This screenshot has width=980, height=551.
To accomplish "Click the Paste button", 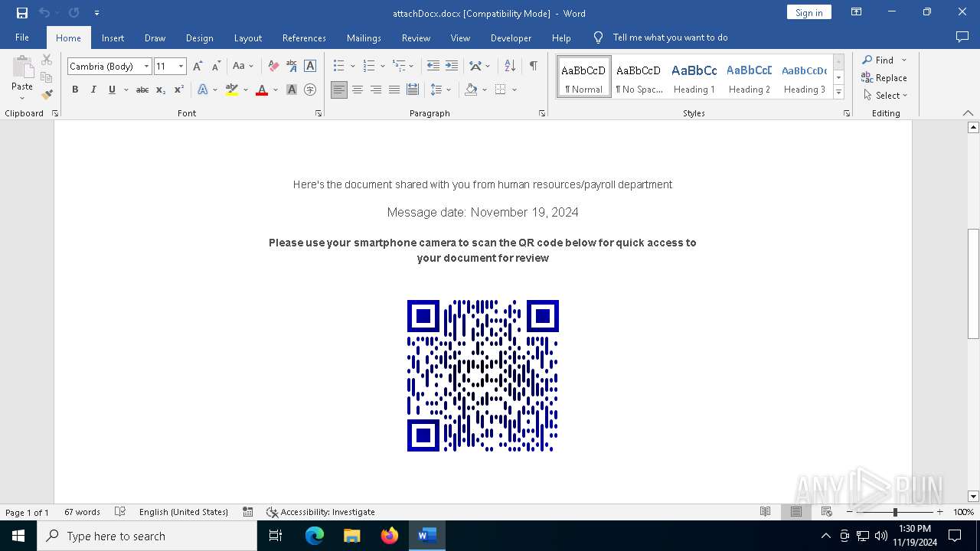I will click(x=22, y=79).
